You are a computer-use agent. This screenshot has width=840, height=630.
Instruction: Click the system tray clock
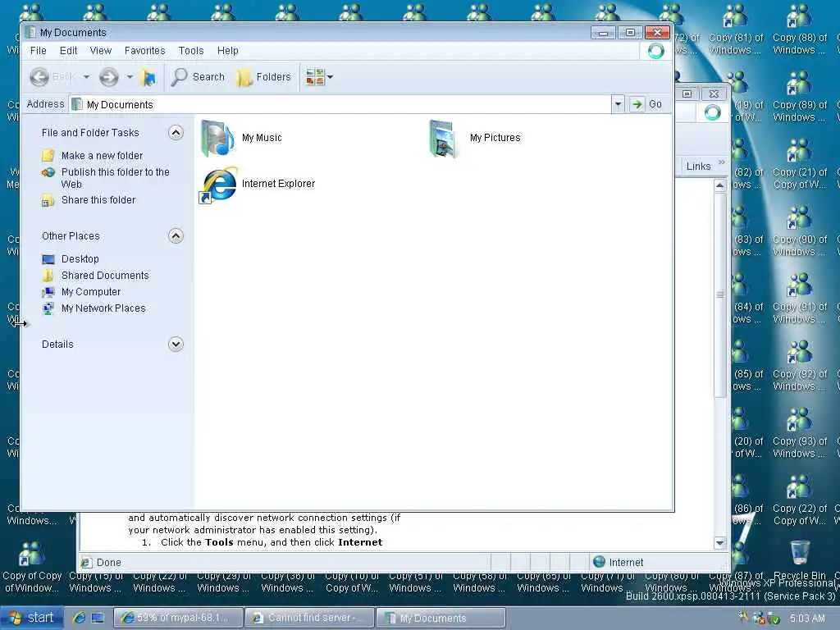807,619
